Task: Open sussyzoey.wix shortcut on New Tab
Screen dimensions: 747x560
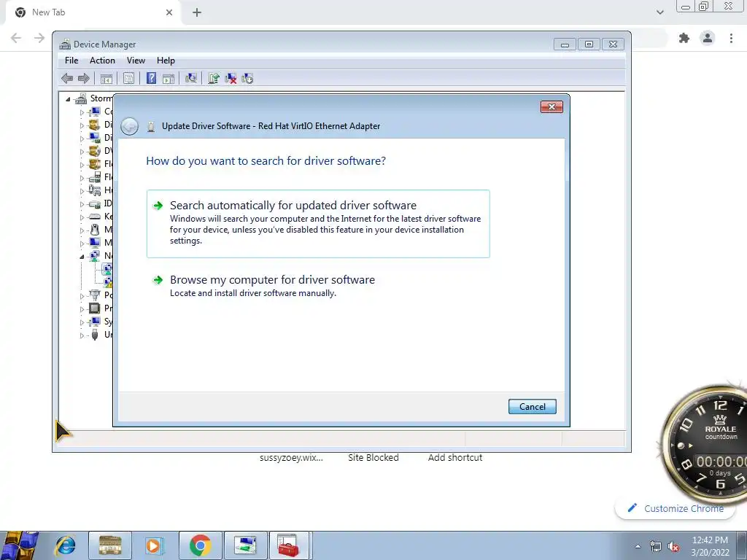Action: pos(291,458)
